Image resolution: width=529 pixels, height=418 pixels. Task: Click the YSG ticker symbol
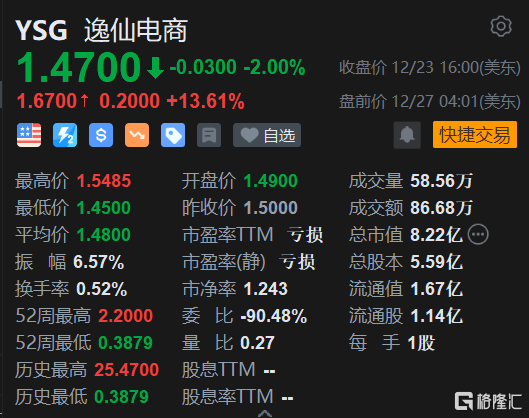pyautogui.click(x=41, y=31)
